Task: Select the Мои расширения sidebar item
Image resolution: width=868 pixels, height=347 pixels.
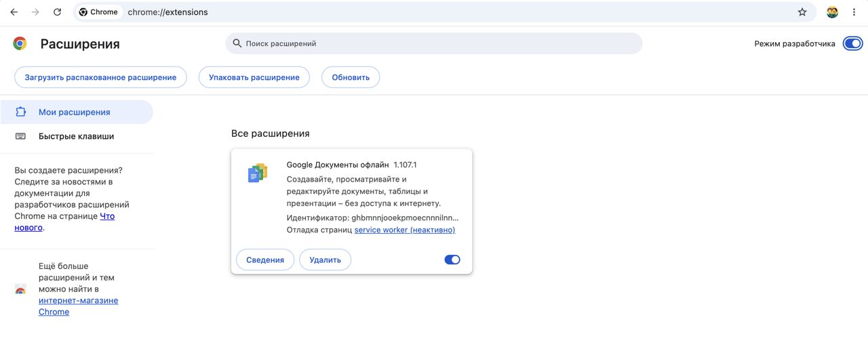Action: pyautogui.click(x=77, y=112)
